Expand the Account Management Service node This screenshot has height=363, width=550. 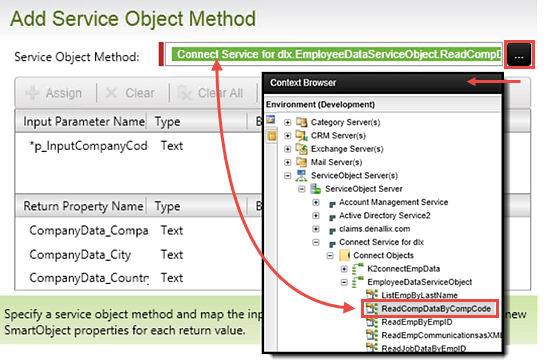click(316, 202)
